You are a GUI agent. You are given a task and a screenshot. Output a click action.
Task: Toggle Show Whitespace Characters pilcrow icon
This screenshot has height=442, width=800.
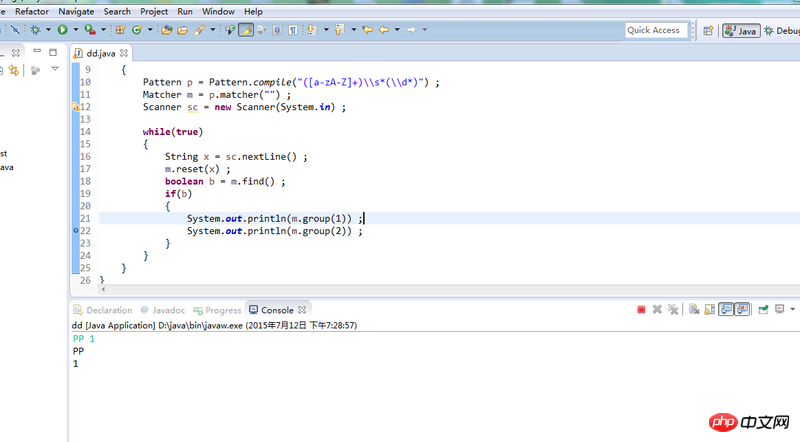293,30
